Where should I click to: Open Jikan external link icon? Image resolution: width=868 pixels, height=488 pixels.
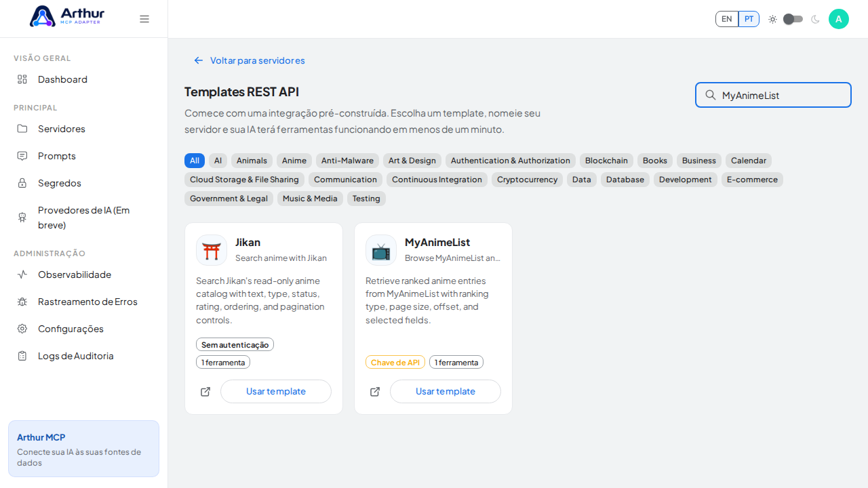[205, 392]
